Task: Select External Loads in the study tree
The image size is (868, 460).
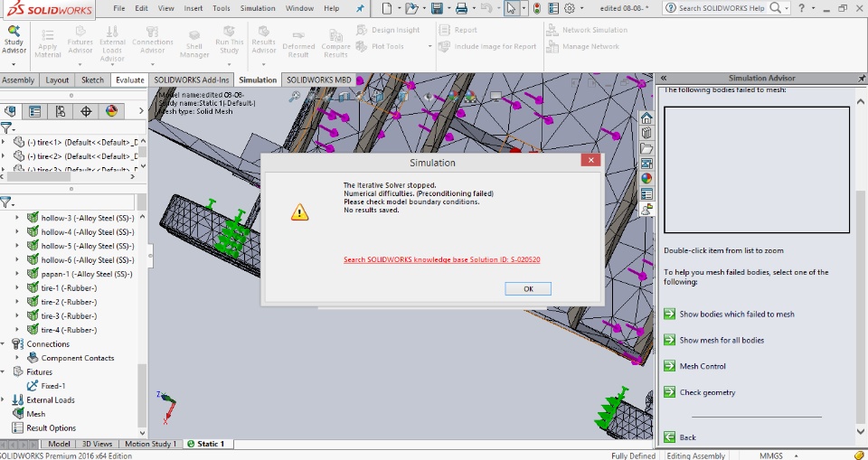Action: pyautogui.click(x=51, y=399)
